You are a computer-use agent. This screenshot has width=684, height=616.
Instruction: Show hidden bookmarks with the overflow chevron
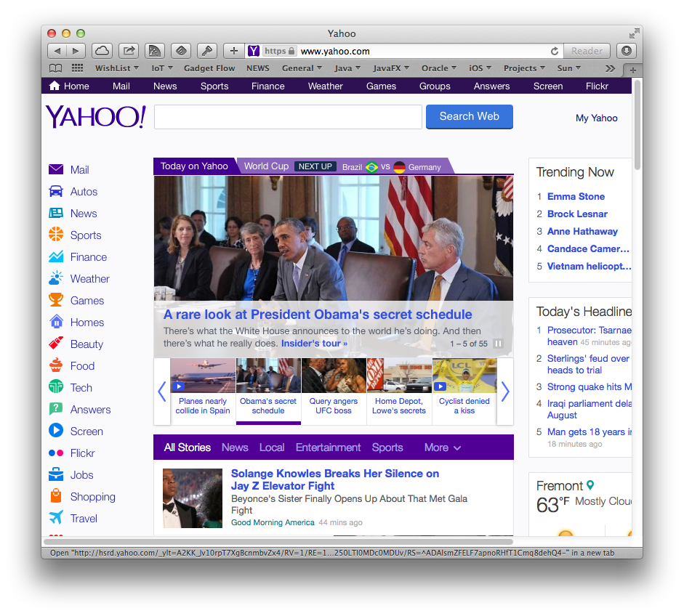[611, 68]
